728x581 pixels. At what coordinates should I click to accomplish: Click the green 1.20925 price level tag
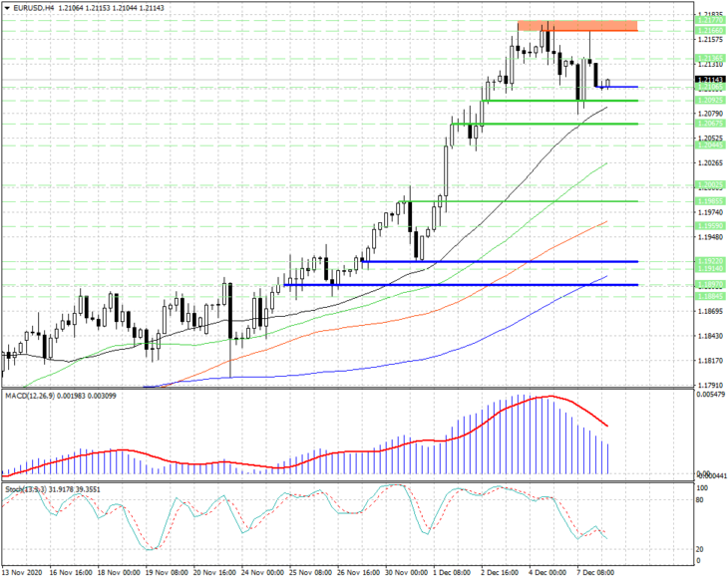710,101
